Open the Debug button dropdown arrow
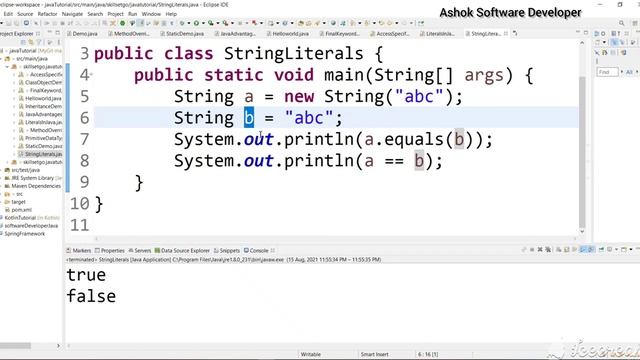 [x=188, y=23]
